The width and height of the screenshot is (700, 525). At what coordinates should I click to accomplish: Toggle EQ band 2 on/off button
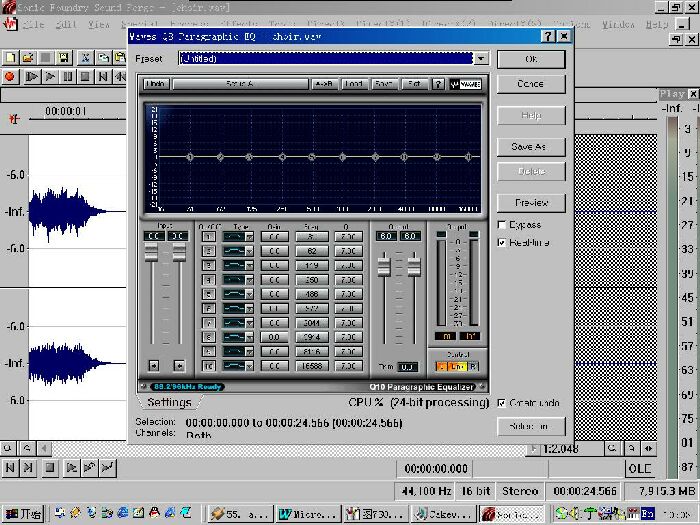click(208, 251)
